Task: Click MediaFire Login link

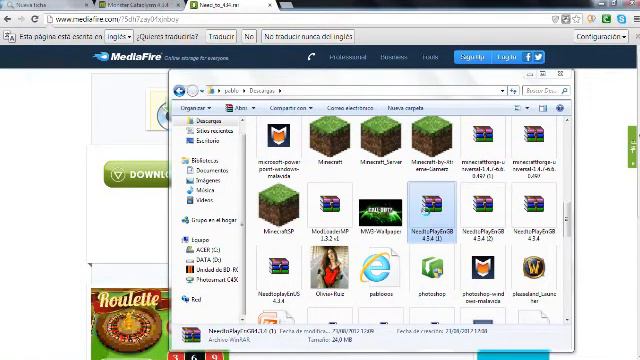Action: coord(507,57)
